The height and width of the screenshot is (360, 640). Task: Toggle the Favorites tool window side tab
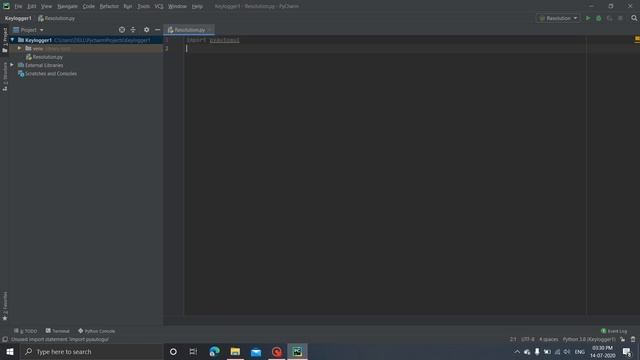pos(5,306)
